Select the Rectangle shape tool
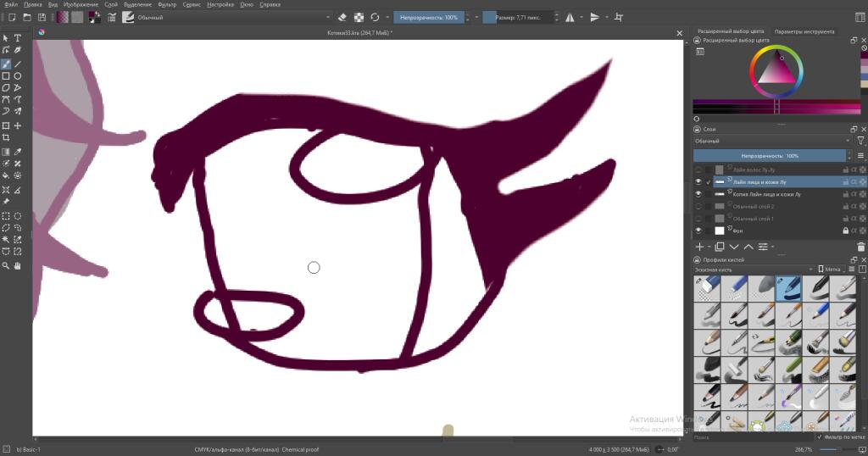868x456 pixels. click(6, 75)
